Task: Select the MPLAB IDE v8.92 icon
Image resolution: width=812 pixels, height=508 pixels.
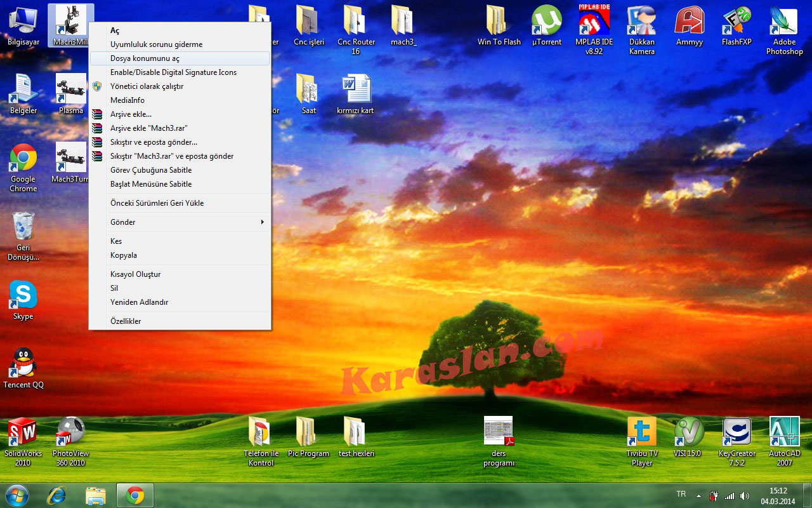Action: pos(594,30)
